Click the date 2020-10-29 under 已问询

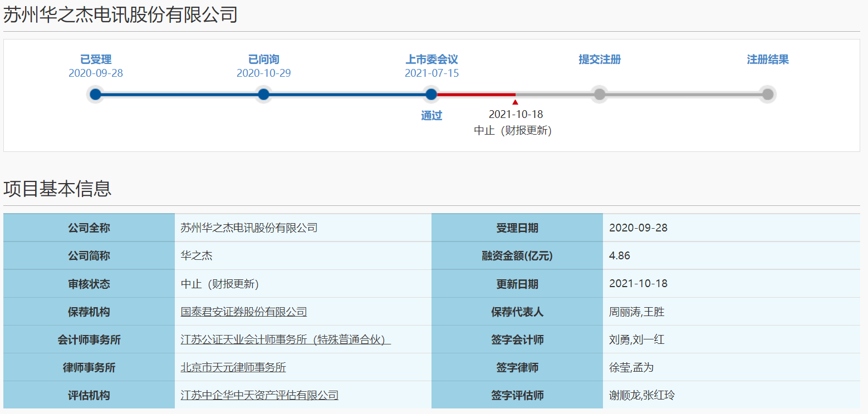click(264, 73)
